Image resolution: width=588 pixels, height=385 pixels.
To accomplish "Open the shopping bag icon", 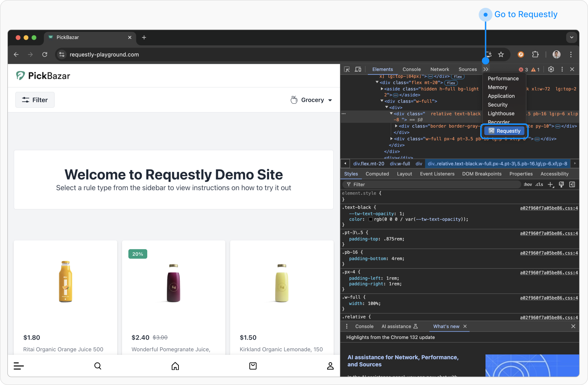I will [253, 366].
